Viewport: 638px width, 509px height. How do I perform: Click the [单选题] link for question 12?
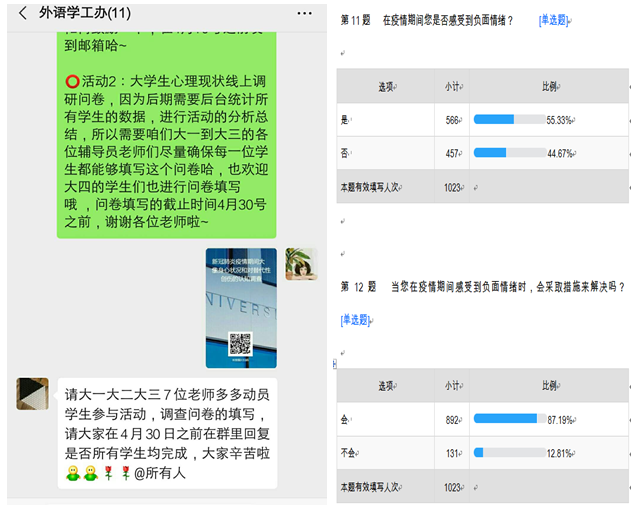[354, 320]
